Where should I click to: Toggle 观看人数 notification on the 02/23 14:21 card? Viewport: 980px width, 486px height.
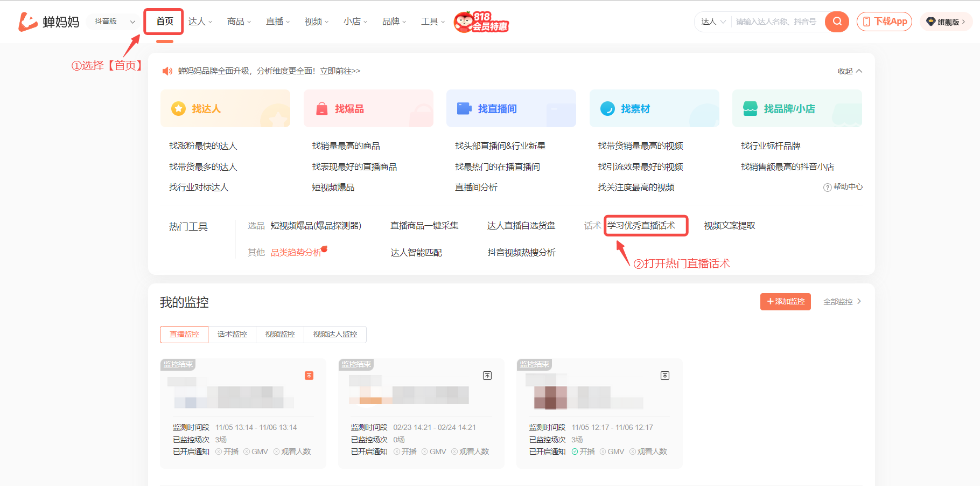[x=471, y=452]
